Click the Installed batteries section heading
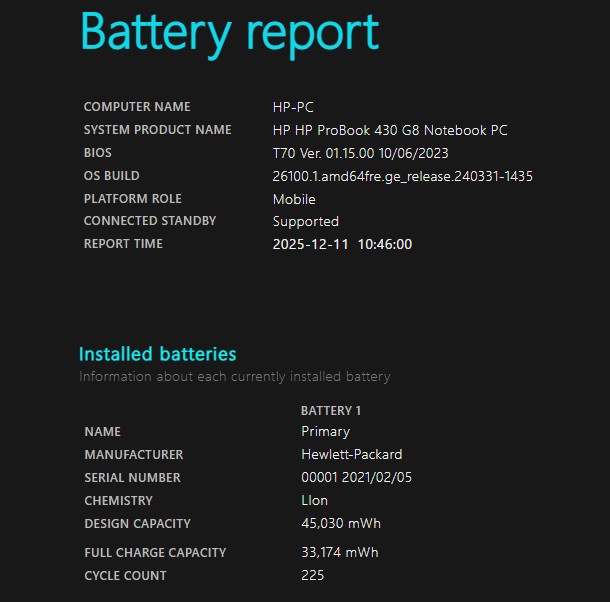 (x=157, y=354)
